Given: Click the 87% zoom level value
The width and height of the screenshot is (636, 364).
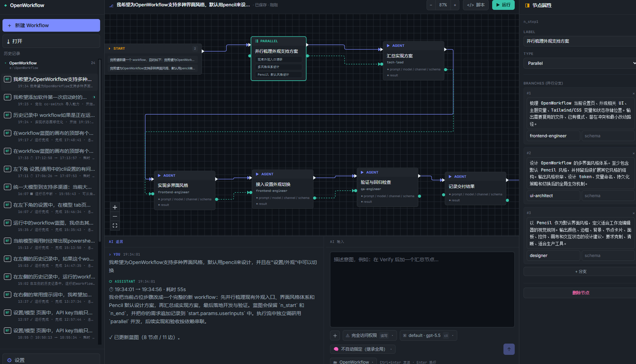Looking at the screenshot, I should click(443, 5).
